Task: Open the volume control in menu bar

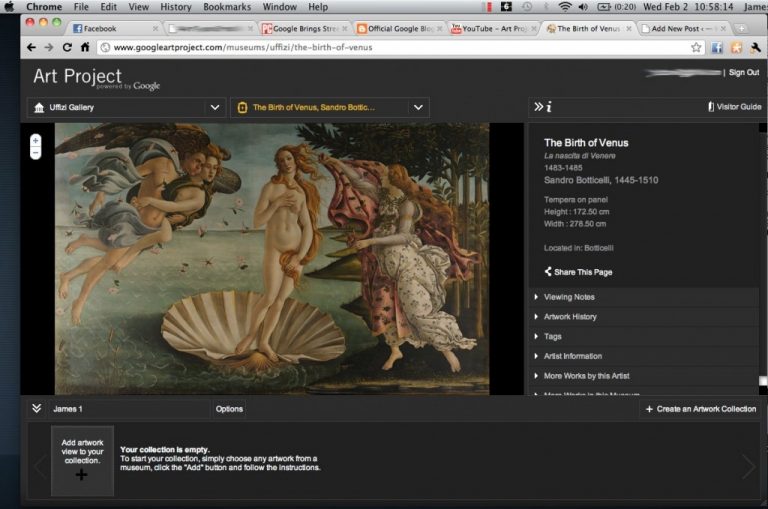Action: click(x=583, y=7)
